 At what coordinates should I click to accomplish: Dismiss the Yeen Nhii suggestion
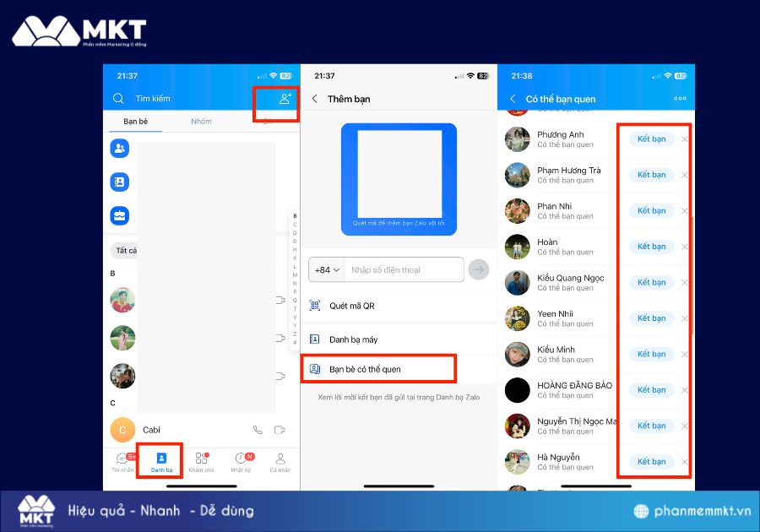pos(684,318)
